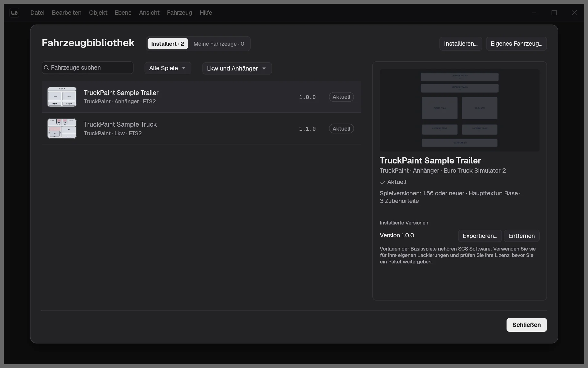
Task: Click the TruckPaint Sample Trailer list title
Action: pos(121,93)
